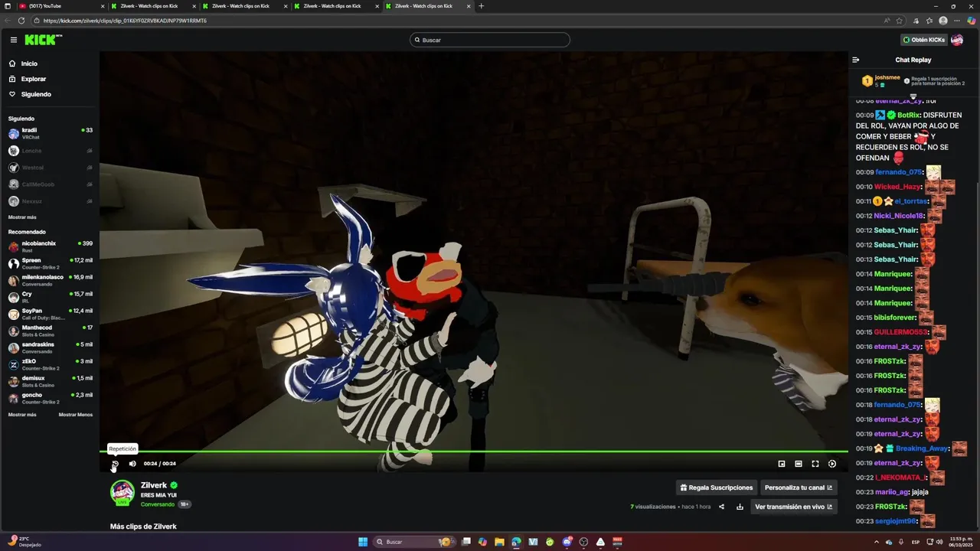Viewport: 980px width, 551px height.
Task: Open recommended channel demisux
Action: click(x=50, y=381)
